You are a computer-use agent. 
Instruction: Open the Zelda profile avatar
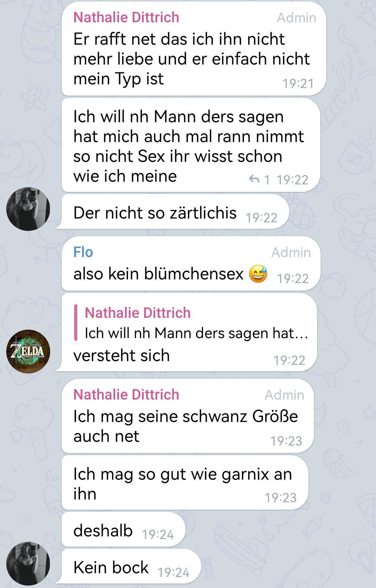[x=28, y=352]
